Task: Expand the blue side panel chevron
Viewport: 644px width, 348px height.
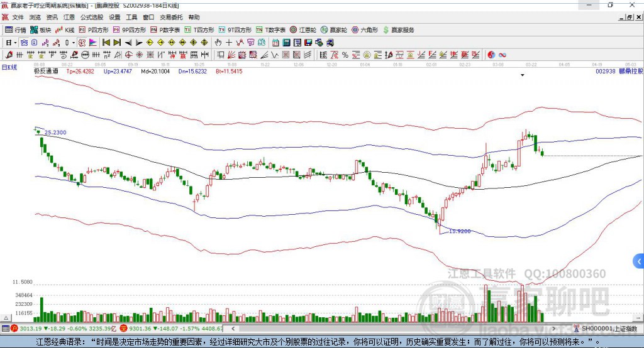Action: pos(639,261)
